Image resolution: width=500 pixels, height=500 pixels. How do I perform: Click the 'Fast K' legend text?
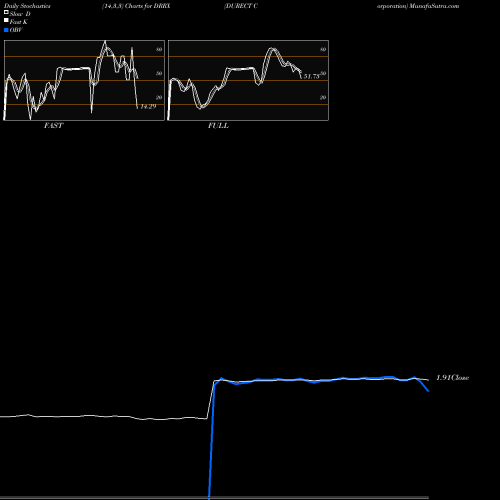pyautogui.click(x=19, y=22)
